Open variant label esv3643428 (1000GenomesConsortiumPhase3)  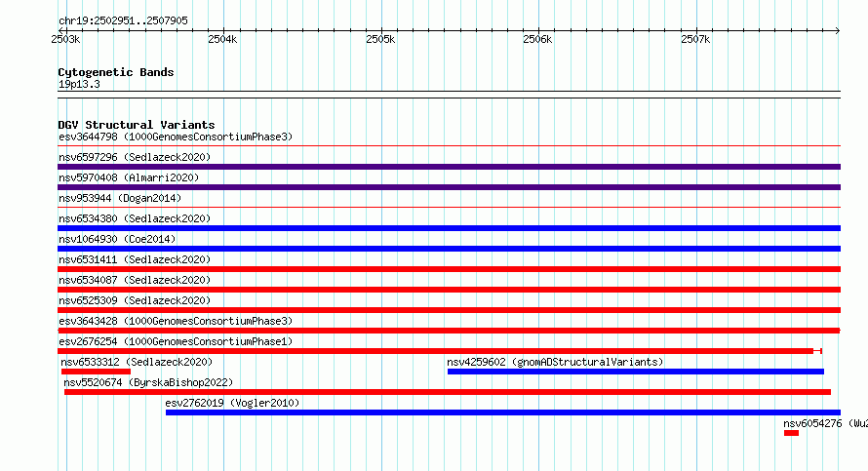pos(176,321)
